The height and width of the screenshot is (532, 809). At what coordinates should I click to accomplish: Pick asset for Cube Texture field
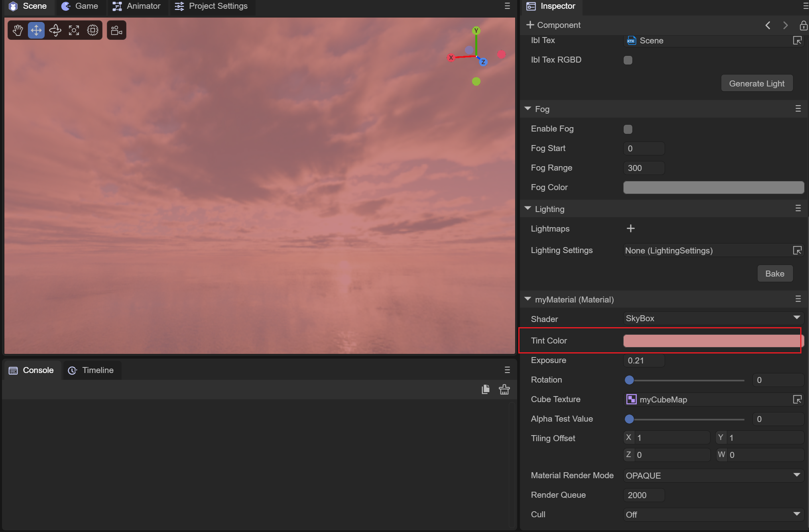click(797, 399)
